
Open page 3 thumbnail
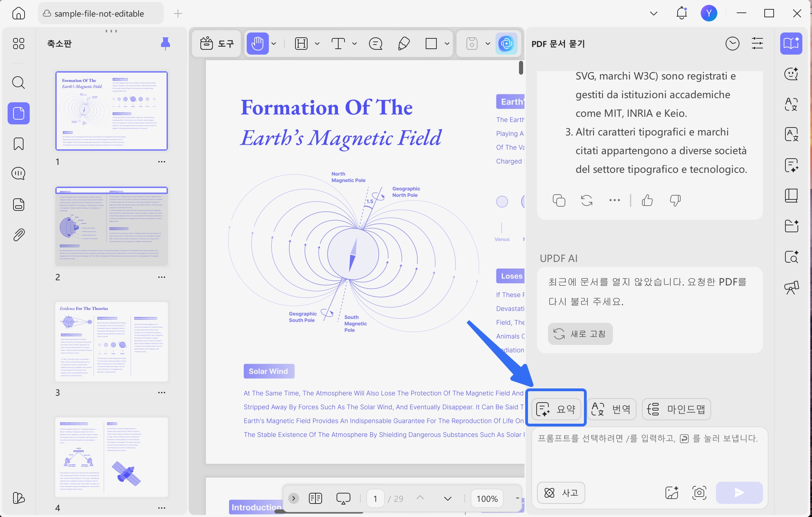112,341
